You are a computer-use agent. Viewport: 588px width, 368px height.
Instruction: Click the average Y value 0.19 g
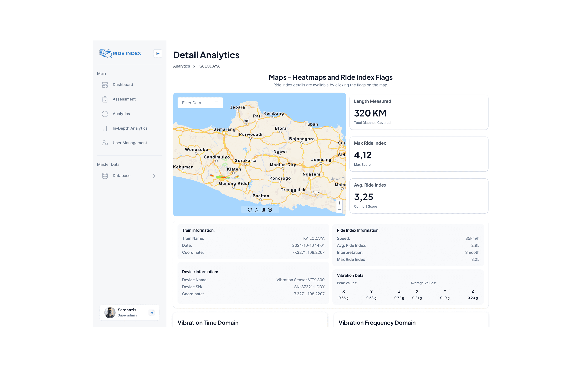point(445,298)
